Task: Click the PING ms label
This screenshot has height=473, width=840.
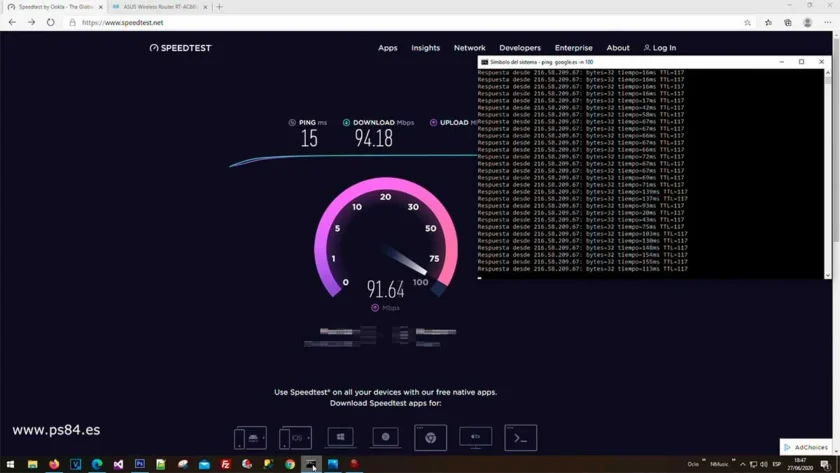Action: click(x=308, y=123)
